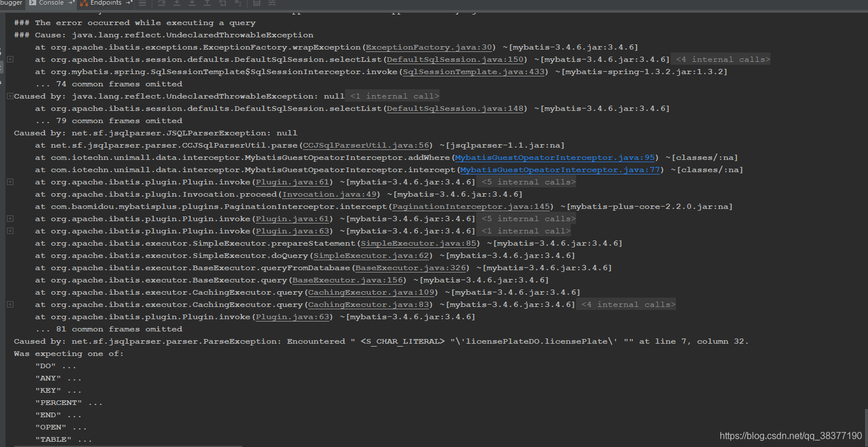Open CachingExecutor.java:109 link
The image size is (868, 447).
point(371,292)
